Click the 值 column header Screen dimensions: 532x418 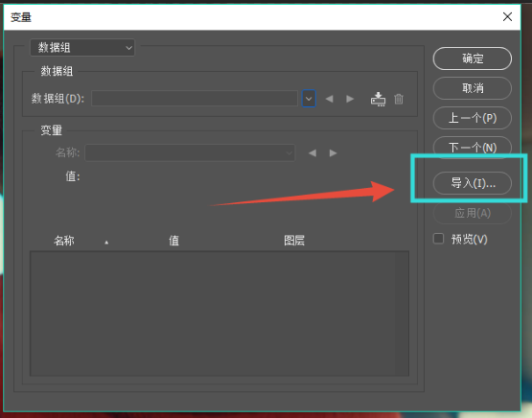click(x=173, y=241)
